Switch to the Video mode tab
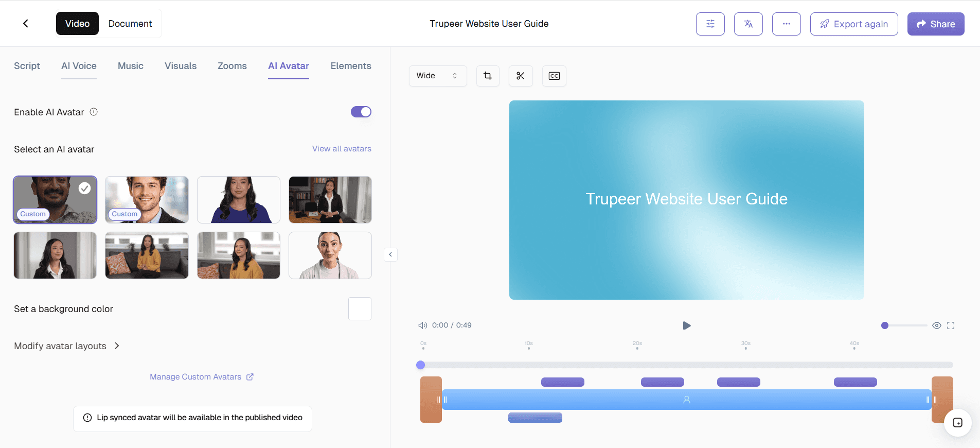 click(77, 24)
